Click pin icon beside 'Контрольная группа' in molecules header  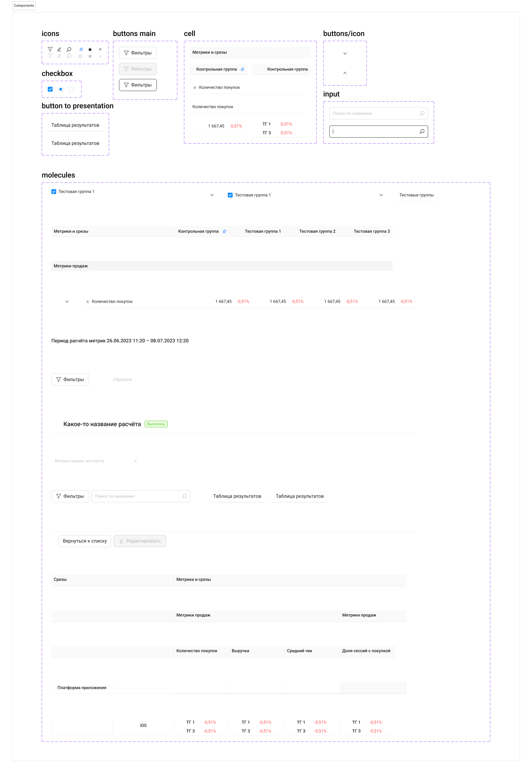224,232
